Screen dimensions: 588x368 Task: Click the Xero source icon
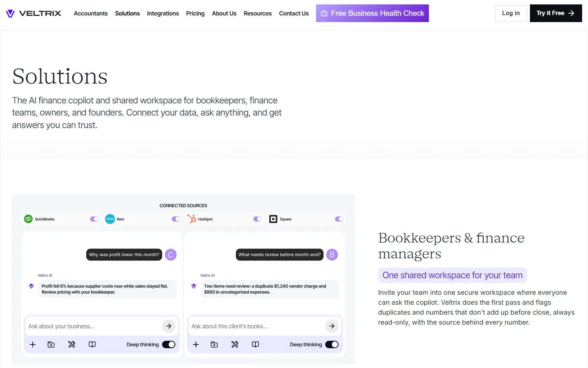[x=110, y=219]
